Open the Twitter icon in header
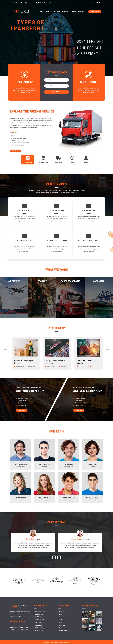Viewport: 113px width, 644px height. (99, 2)
